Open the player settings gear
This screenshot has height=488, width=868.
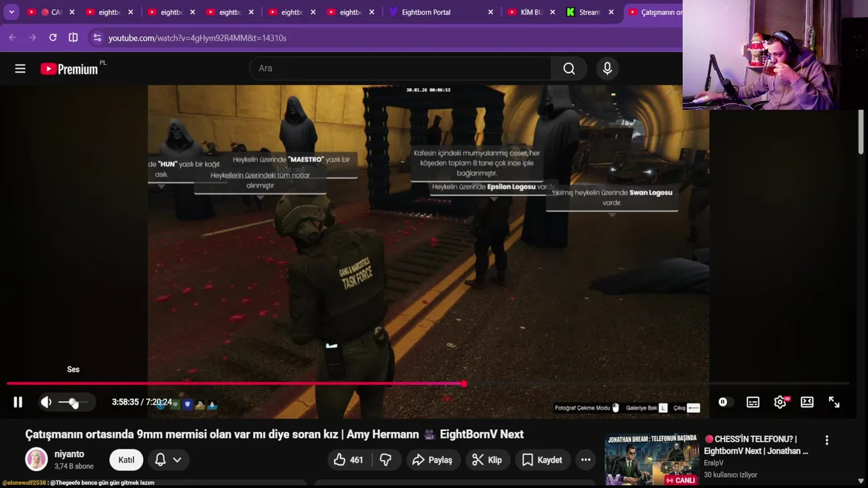(781, 402)
